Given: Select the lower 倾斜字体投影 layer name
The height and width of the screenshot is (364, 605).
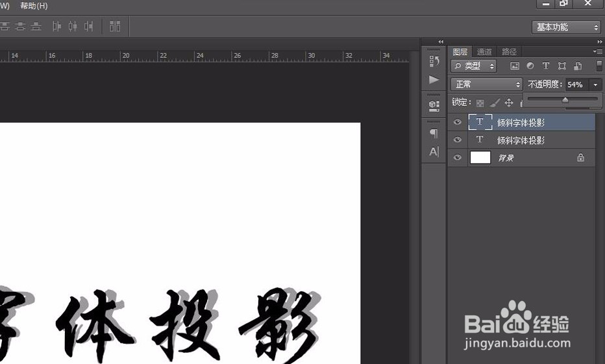Looking at the screenshot, I should click(521, 141).
